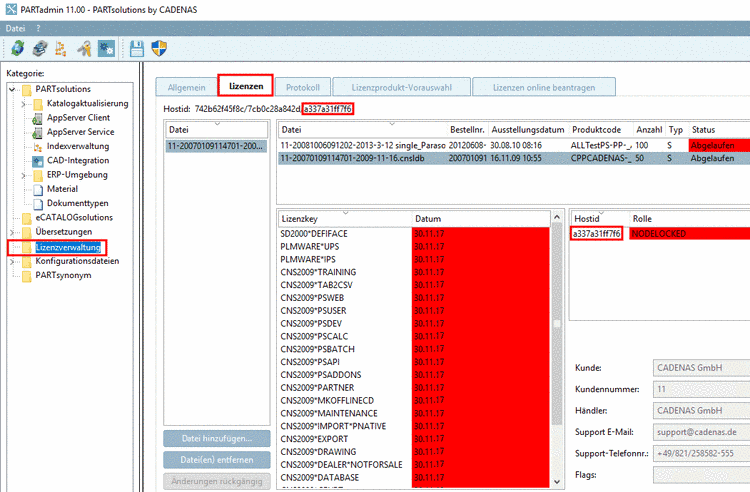Click the Material document icon
Image resolution: width=750 pixels, height=492 pixels.
click(38, 189)
